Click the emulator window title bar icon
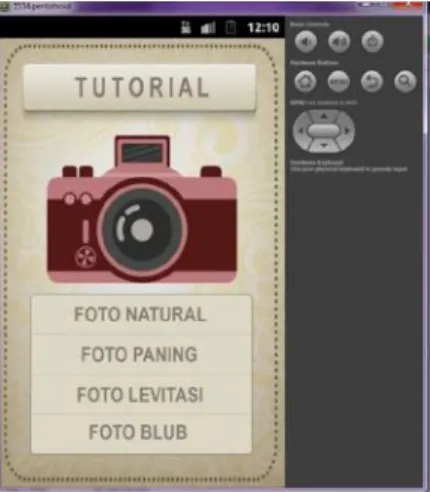 pyautogui.click(x=5, y=7)
